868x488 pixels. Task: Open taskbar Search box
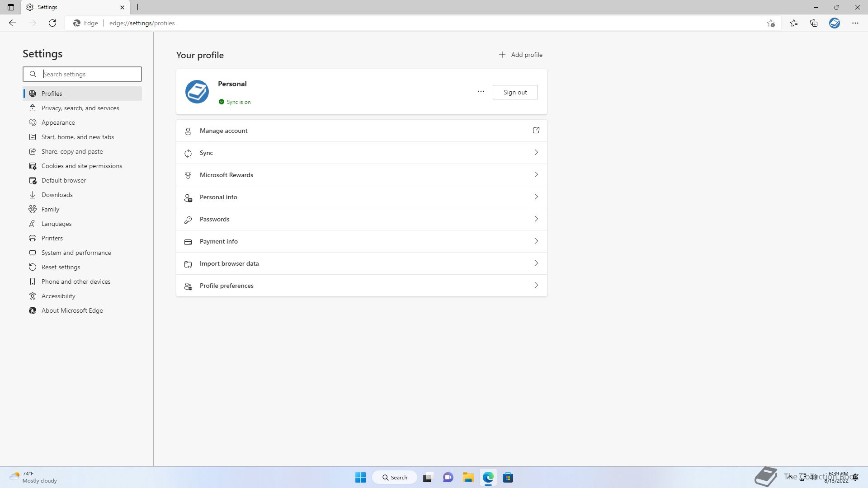click(395, 477)
